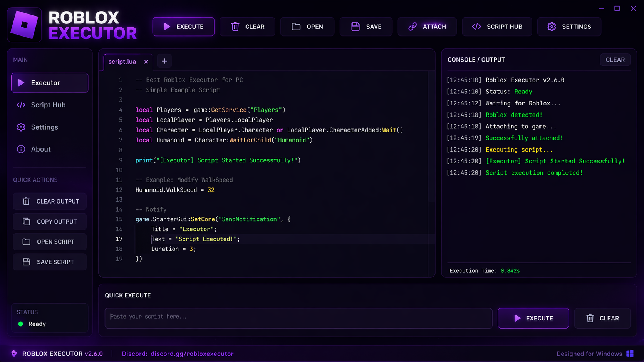The image size is (644, 362).
Task: Click line number 17 in the gutter
Action: click(119, 239)
